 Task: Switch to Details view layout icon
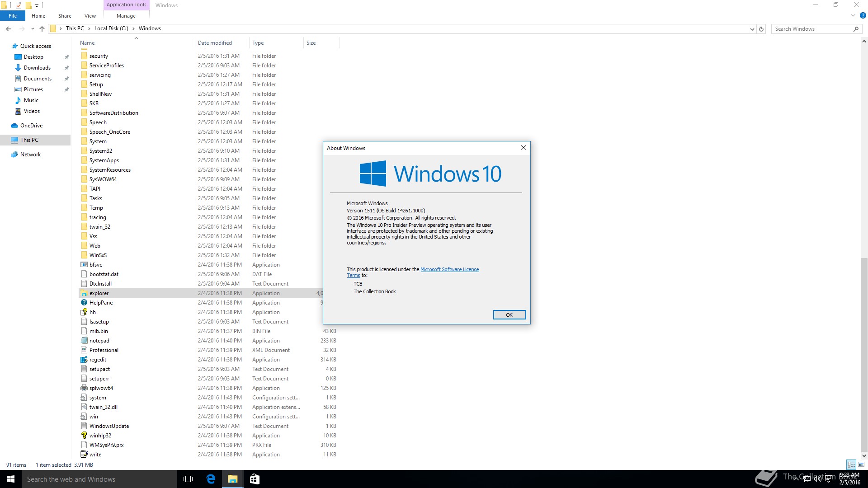tap(851, 465)
